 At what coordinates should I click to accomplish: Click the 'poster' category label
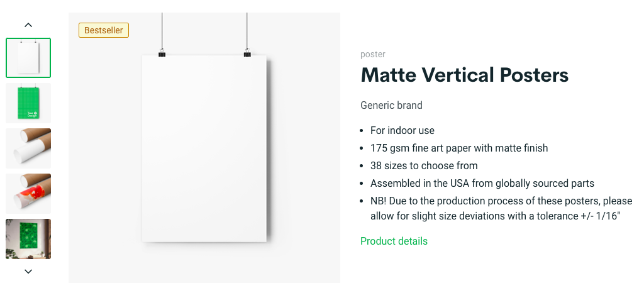coord(372,54)
